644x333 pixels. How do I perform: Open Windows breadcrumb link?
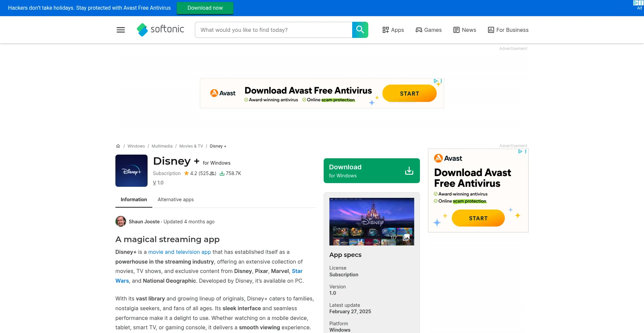click(x=136, y=146)
